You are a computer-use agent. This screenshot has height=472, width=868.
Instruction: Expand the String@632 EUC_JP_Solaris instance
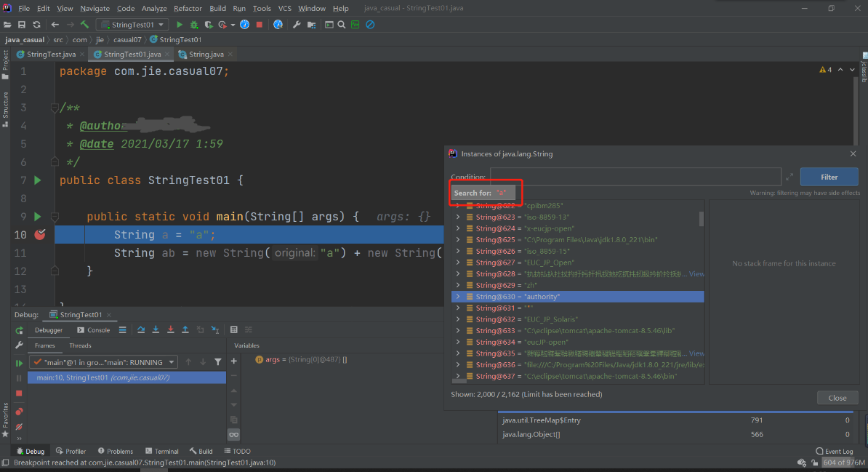point(458,319)
